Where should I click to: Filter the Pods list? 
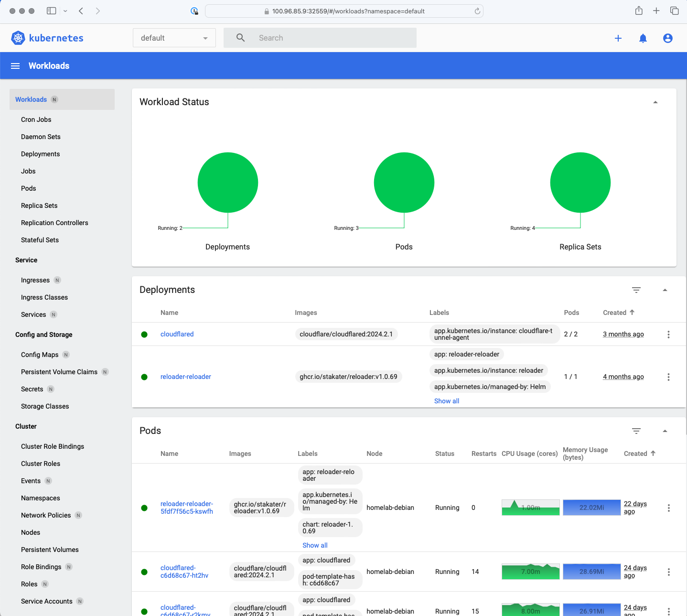636,431
